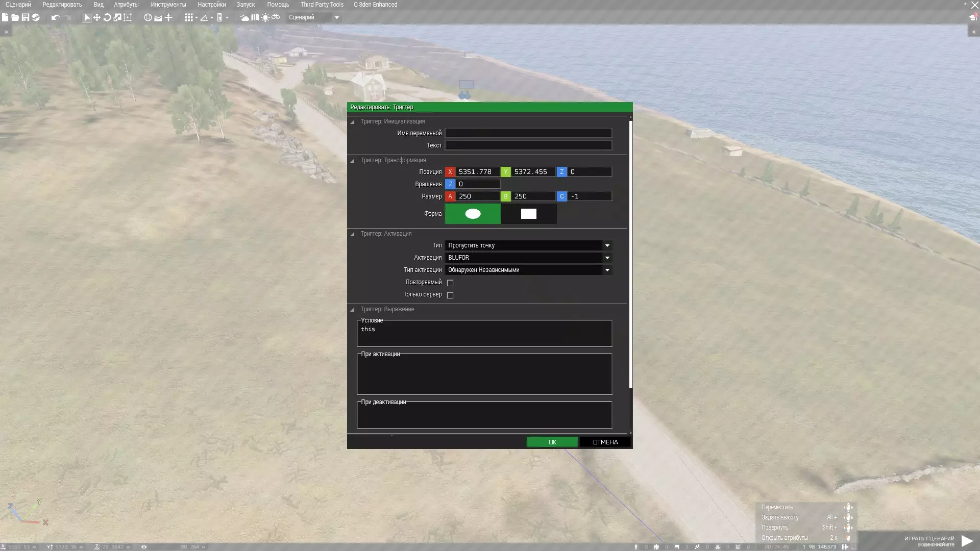Open the Активация BLUFOR dropdown
This screenshot has width=980, height=551.
coord(528,258)
